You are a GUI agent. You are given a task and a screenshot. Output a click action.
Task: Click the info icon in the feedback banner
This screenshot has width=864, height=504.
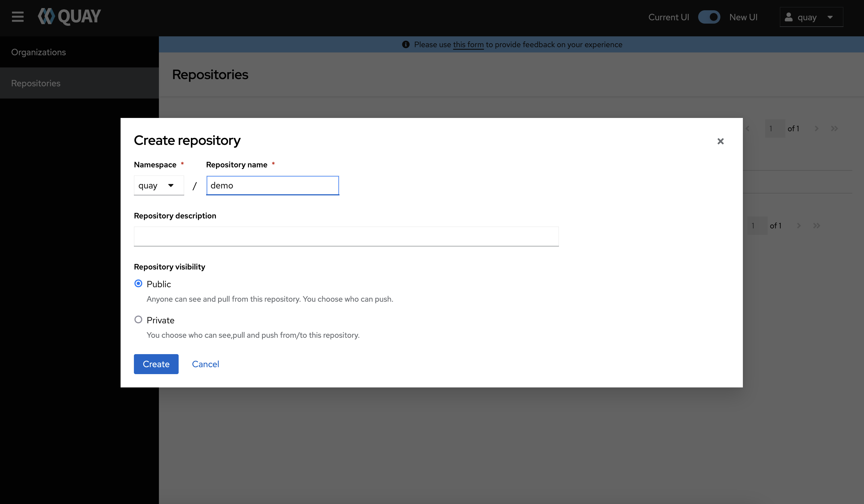[406, 44]
